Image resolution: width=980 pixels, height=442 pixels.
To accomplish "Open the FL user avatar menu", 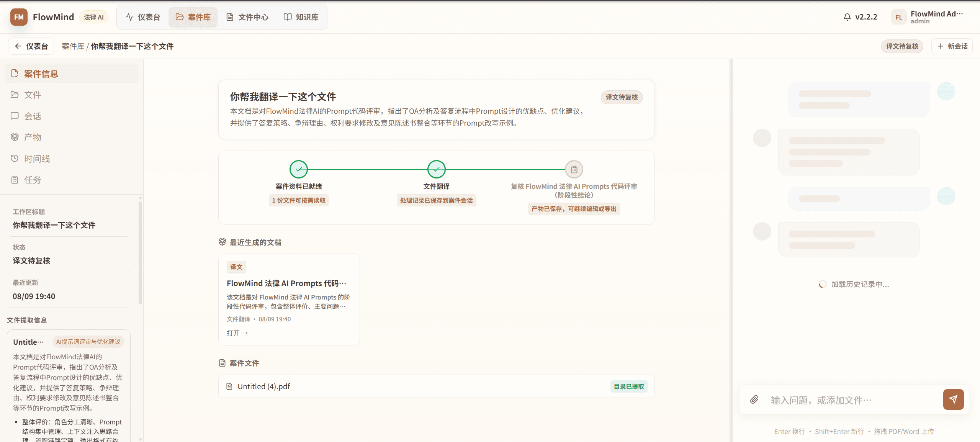I will click(x=899, y=17).
